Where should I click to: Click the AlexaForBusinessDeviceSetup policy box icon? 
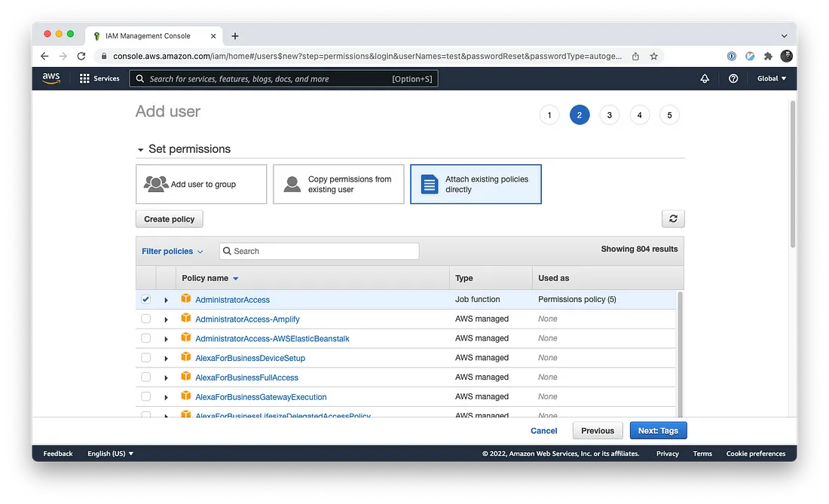click(185, 357)
